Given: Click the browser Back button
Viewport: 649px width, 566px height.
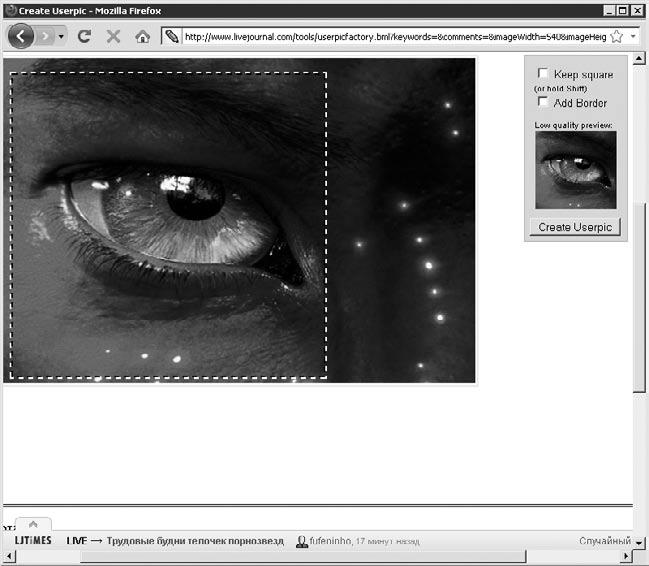Looking at the screenshot, I should tap(21, 36).
